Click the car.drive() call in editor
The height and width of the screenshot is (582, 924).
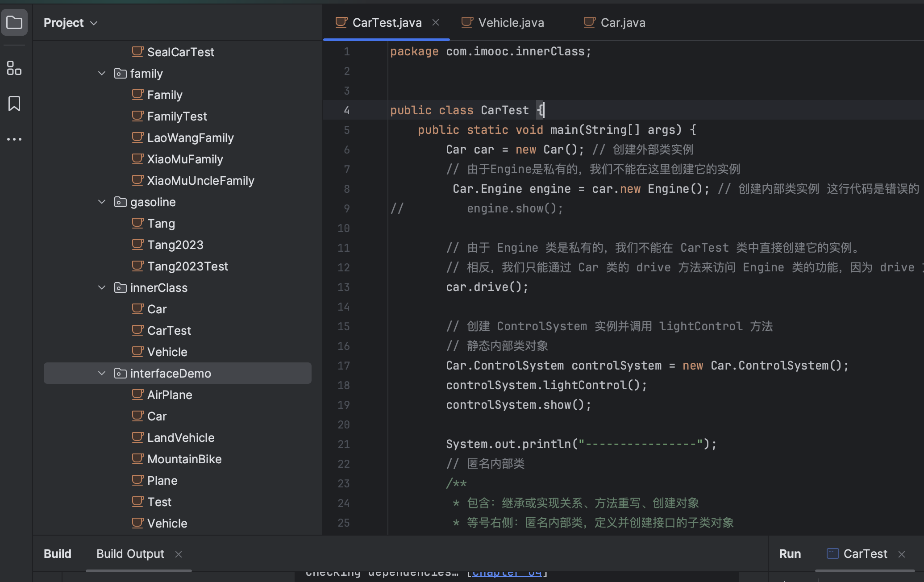(487, 287)
